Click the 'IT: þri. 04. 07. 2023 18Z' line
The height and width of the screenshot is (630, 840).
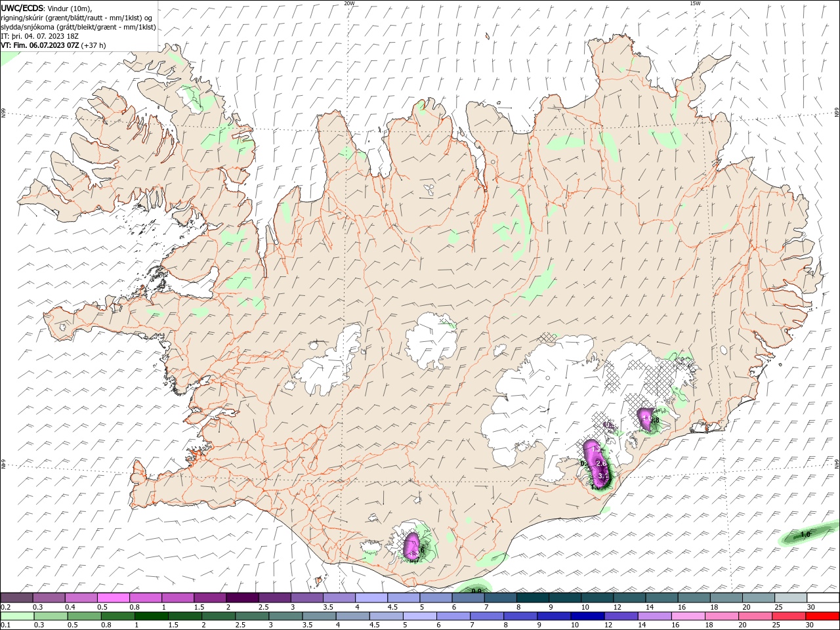(41, 36)
